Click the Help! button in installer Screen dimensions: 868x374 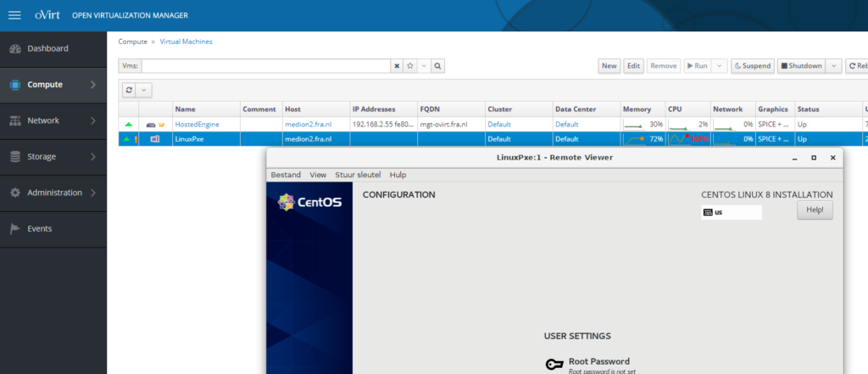[815, 210]
